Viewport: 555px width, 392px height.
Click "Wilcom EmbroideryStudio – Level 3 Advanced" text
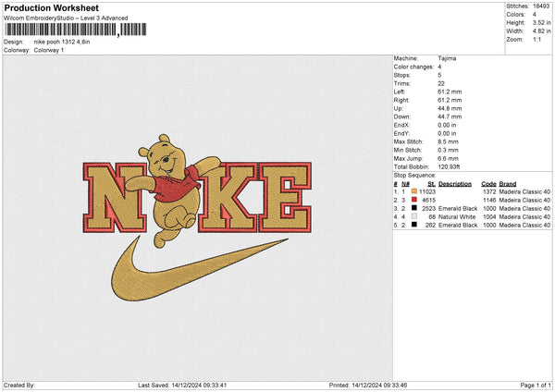(66, 18)
